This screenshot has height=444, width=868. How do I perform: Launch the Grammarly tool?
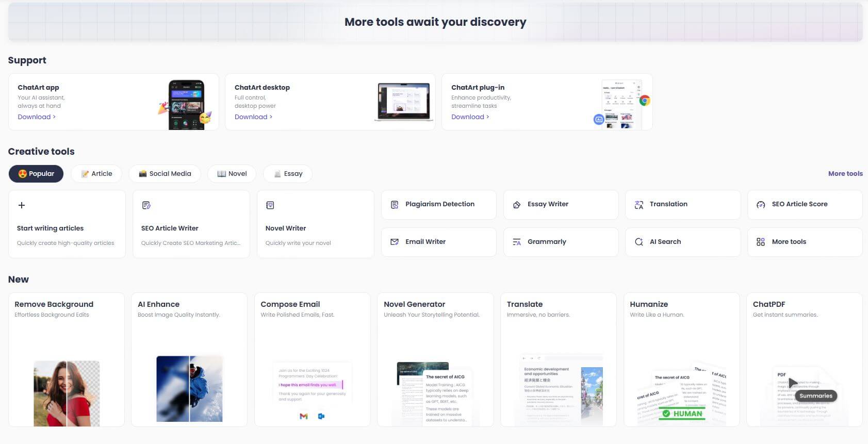coord(561,242)
